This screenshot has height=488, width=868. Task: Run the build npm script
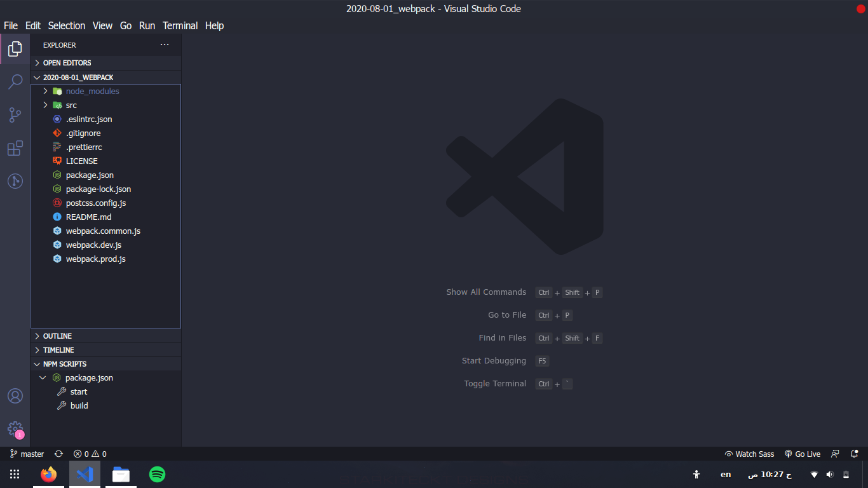(x=78, y=405)
